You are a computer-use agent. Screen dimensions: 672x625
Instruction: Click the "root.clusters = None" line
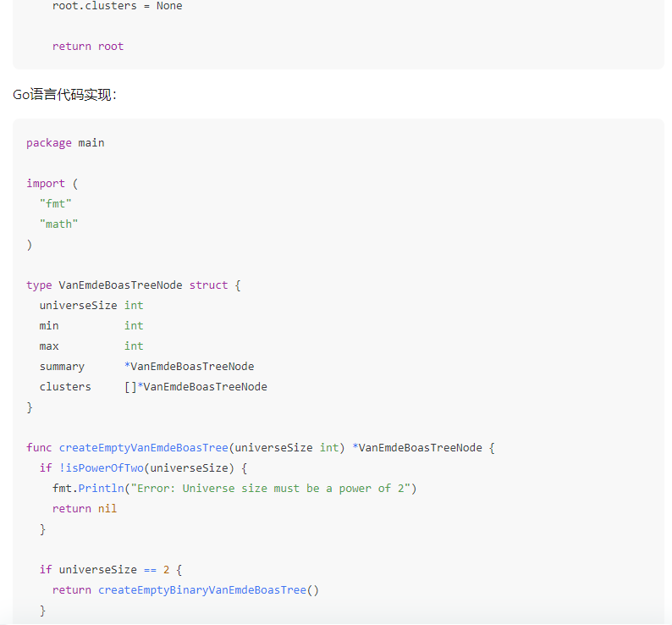click(117, 6)
